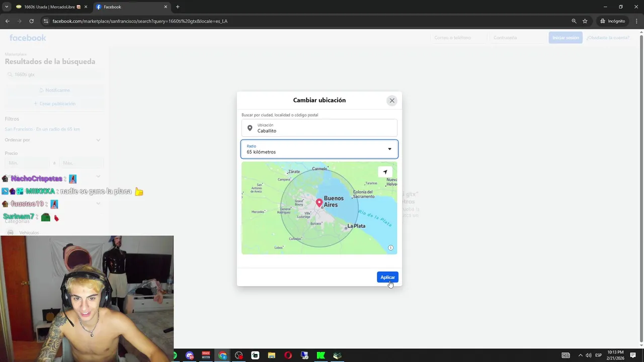Click the Incógnito profile indicator
This screenshot has height=362, width=644.
613,21
